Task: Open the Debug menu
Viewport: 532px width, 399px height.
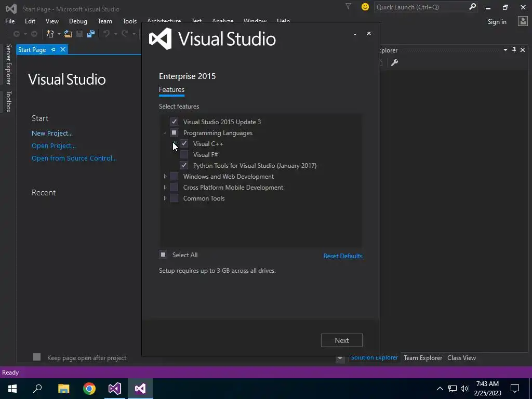Action: click(x=78, y=21)
